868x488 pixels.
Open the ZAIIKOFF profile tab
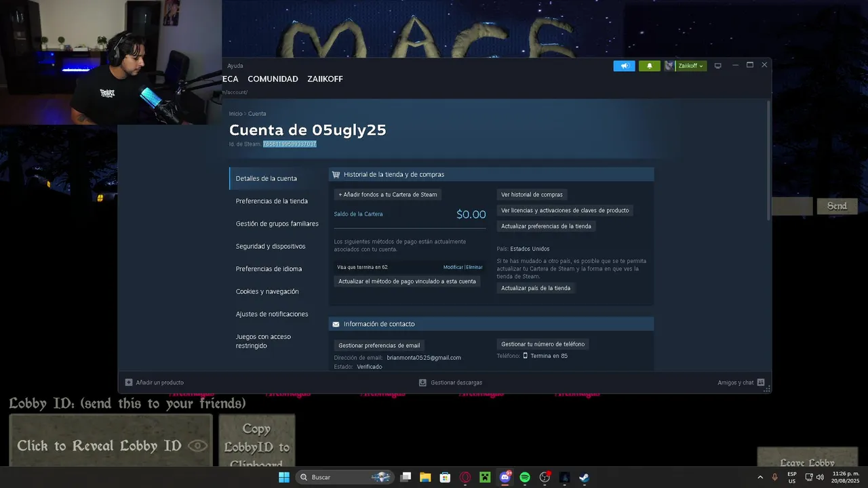(325, 79)
